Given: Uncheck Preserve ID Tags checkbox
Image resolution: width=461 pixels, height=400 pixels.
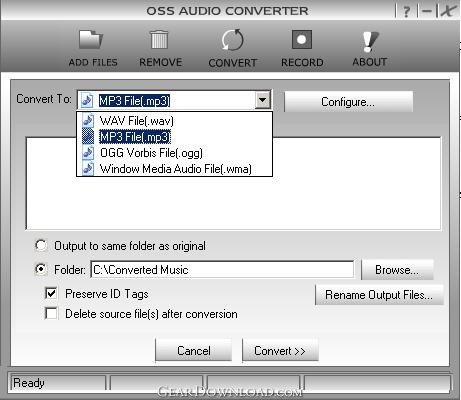Looking at the screenshot, I should pos(51,293).
